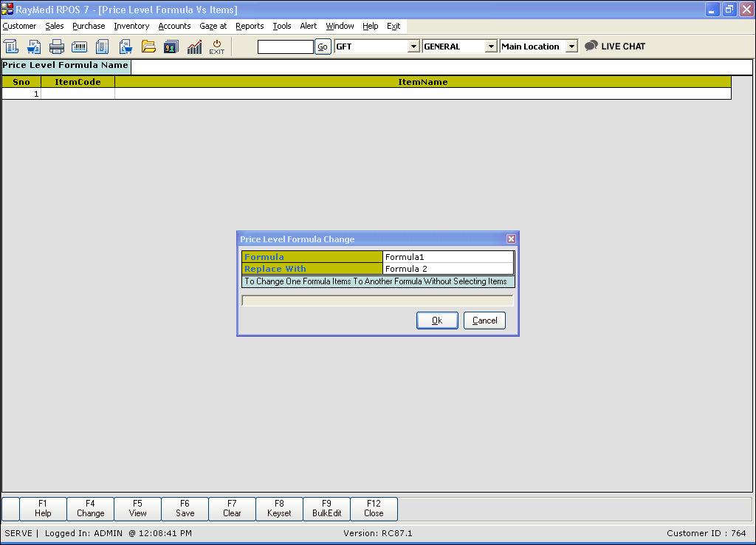Open the Inventory menu
This screenshot has height=545, width=756.
point(131,26)
